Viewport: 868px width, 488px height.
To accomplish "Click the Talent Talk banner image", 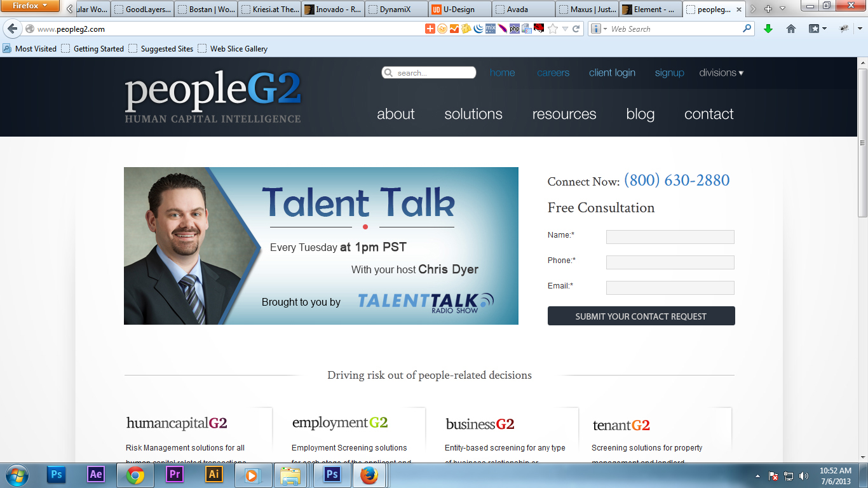I will pos(321,246).
